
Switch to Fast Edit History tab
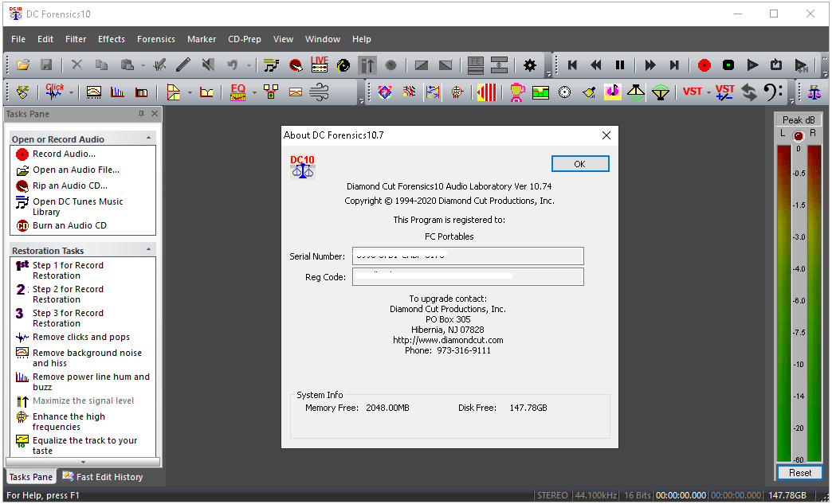(103, 476)
